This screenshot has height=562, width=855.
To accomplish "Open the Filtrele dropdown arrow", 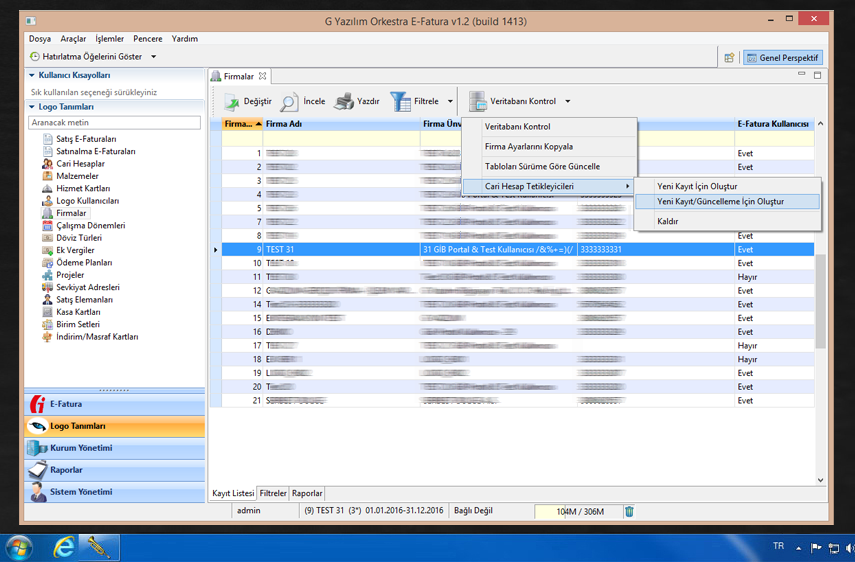I will 450,101.
